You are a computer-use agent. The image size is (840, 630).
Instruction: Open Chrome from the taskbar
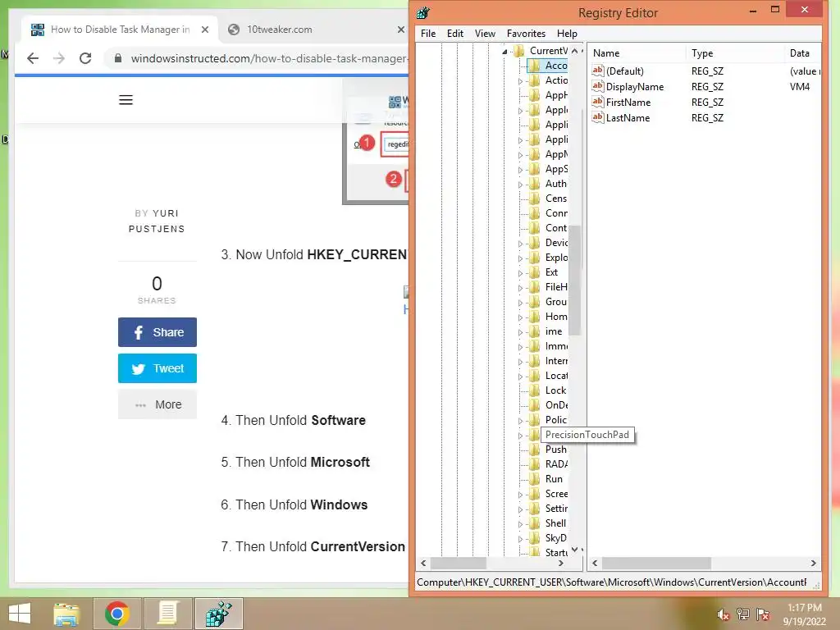(x=117, y=614)
